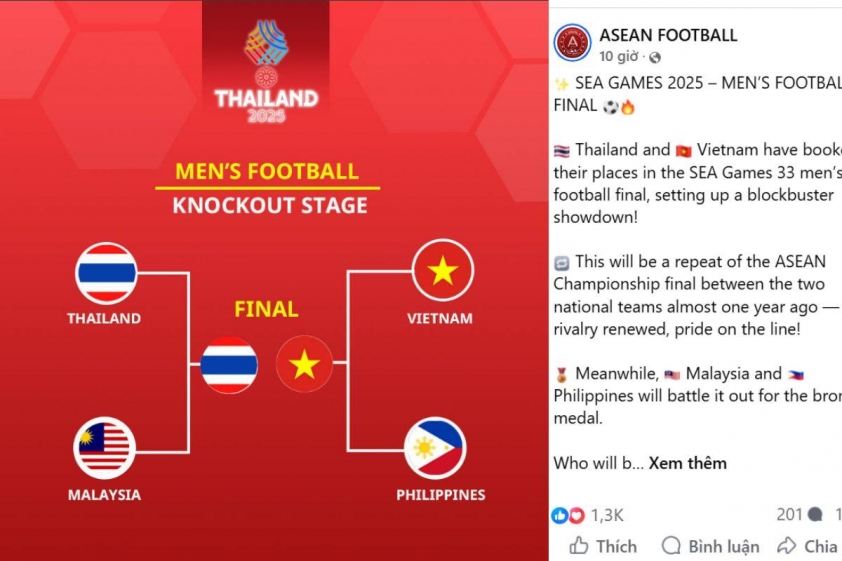This screenshot has height=561, width=842.
Task: Select Malaysia's flag in the bracket
Action: pyautogui.click(x=105, y=448)
